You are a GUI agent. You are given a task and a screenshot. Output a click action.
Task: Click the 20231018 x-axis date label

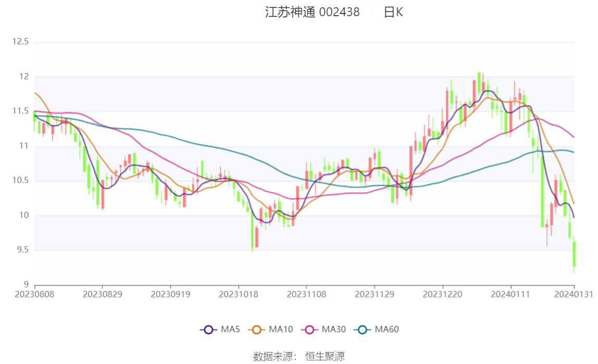point(239,294)
